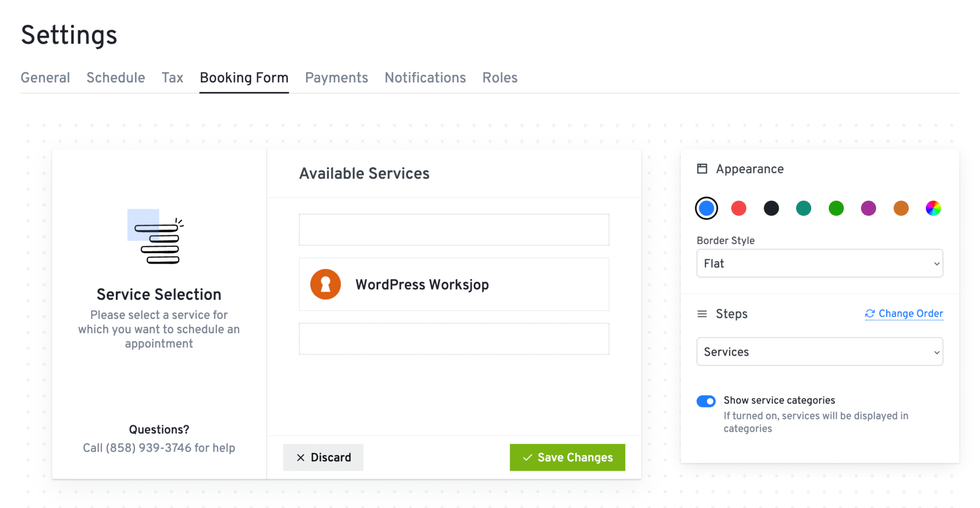Click the WordPress Worksjop service entry
980x508 pixels.
tap(454, 284)
